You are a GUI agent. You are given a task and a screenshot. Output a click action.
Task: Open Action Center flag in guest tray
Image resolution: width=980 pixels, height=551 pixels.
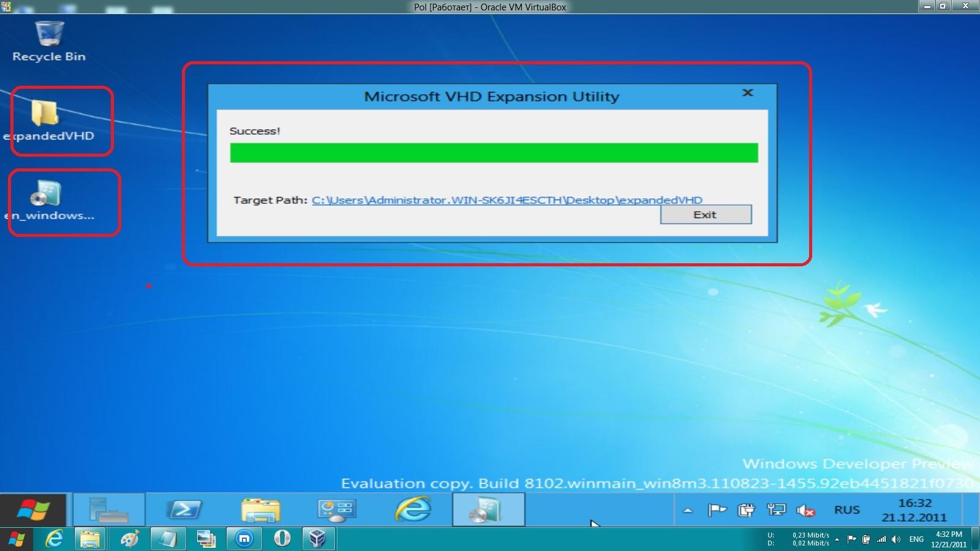coord(717,510)
